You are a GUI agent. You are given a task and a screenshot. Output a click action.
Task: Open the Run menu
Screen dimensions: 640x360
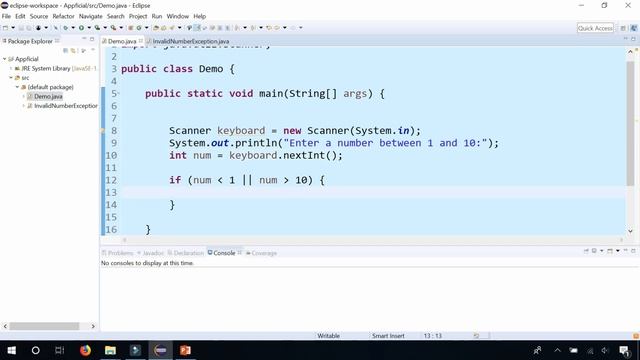click(x=157, y=16)
